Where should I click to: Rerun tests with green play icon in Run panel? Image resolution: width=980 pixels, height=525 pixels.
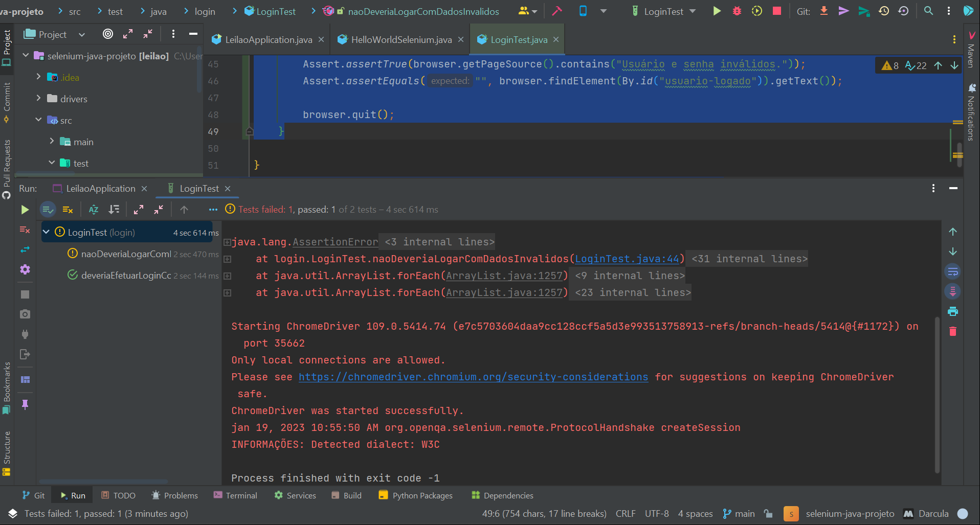[x=25, y=210]
